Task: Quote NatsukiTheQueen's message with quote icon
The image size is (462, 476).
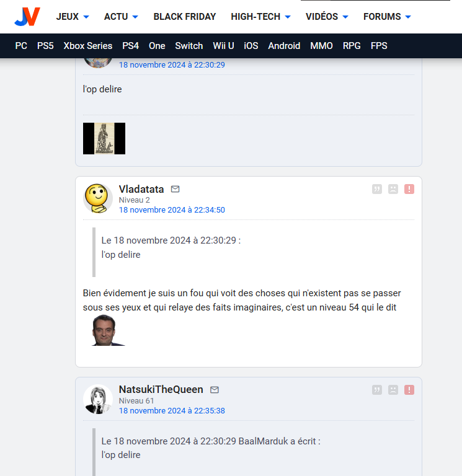Action: (x=376, y=390)
